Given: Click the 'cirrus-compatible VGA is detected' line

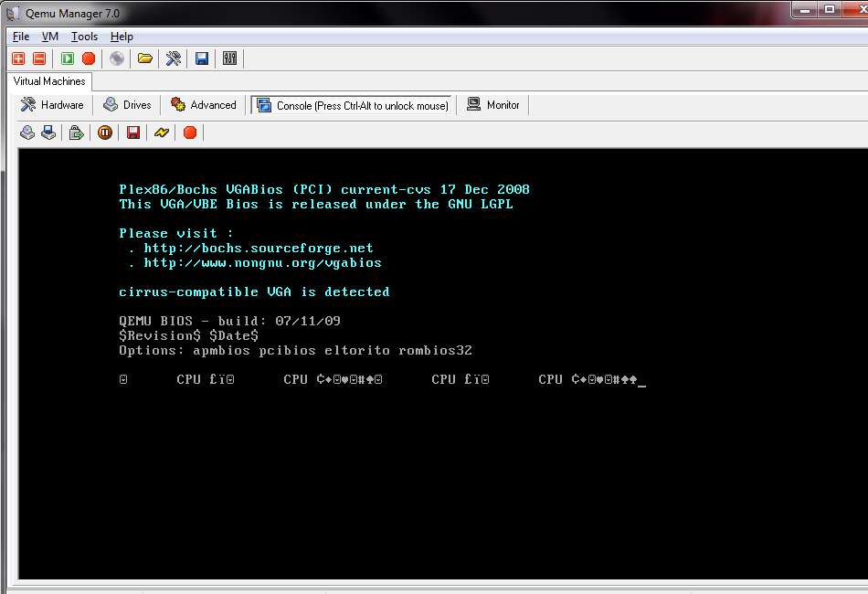Looking at the screenshot, I should (x=254, y=292).
